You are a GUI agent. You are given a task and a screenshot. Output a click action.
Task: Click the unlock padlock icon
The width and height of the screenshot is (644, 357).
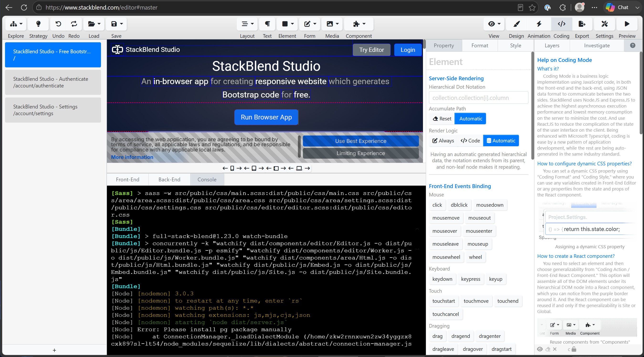pyautogui.click(x=574, y=349)
